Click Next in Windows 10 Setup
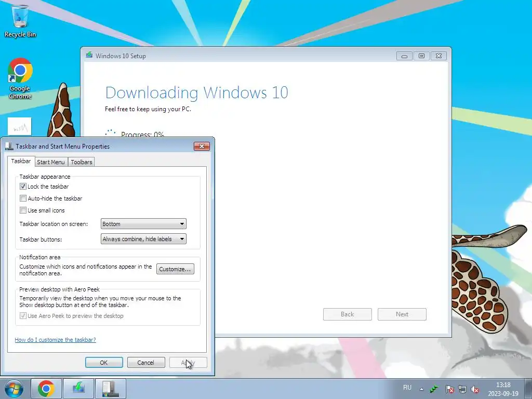The image size is (532, 399). [x=402, y=314]
